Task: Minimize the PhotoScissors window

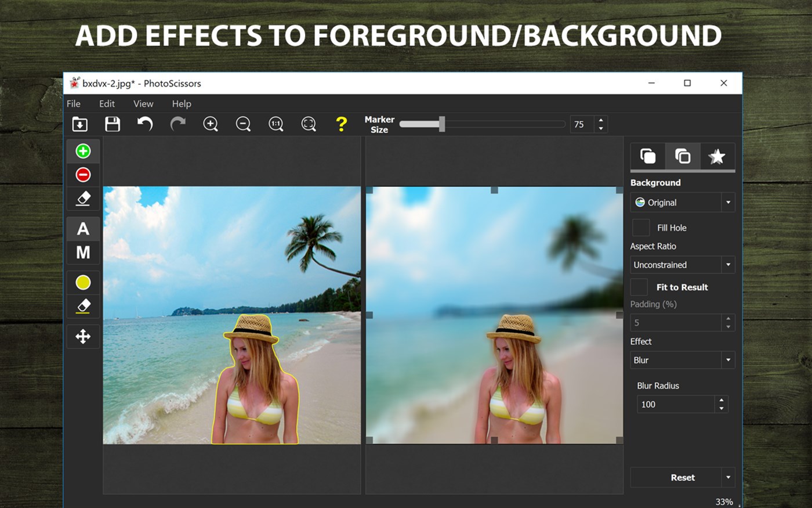Action: [x=651, y=83]
